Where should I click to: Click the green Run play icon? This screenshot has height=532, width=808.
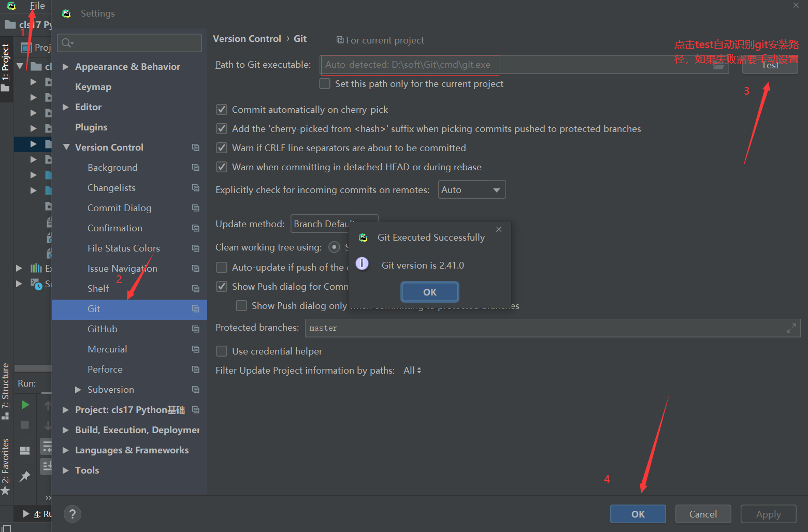(25, 405)
